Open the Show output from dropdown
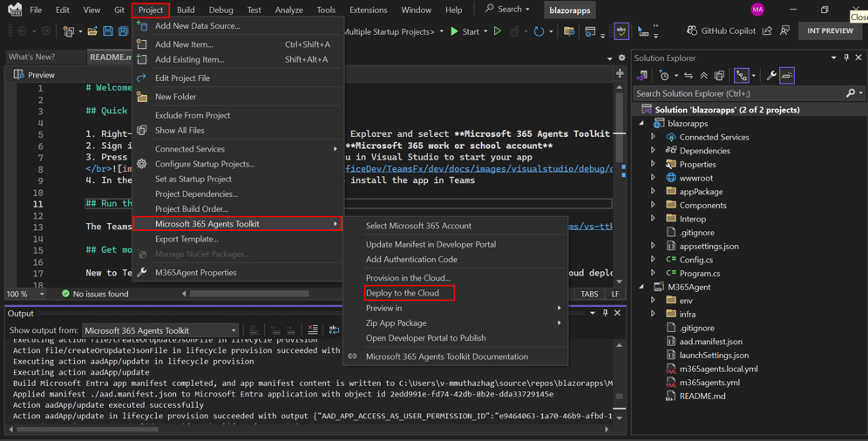Screen dimensions: 868x441 160,330
